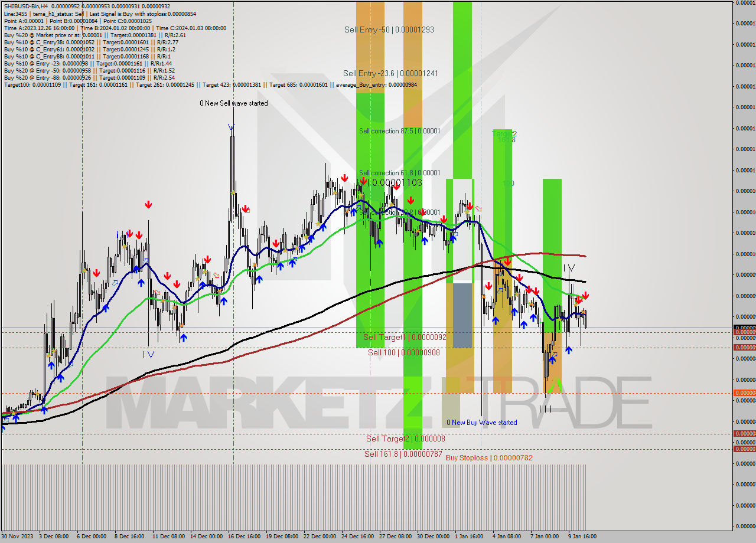Select 'Sell Target1 | 0.0000092' label
The image size is (756, 543).
pyautogui.click(x=405, y=337)
